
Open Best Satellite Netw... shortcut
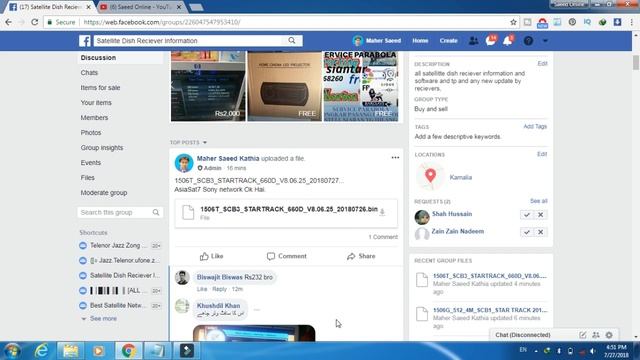pyautogui.click(x=118, y=305)
